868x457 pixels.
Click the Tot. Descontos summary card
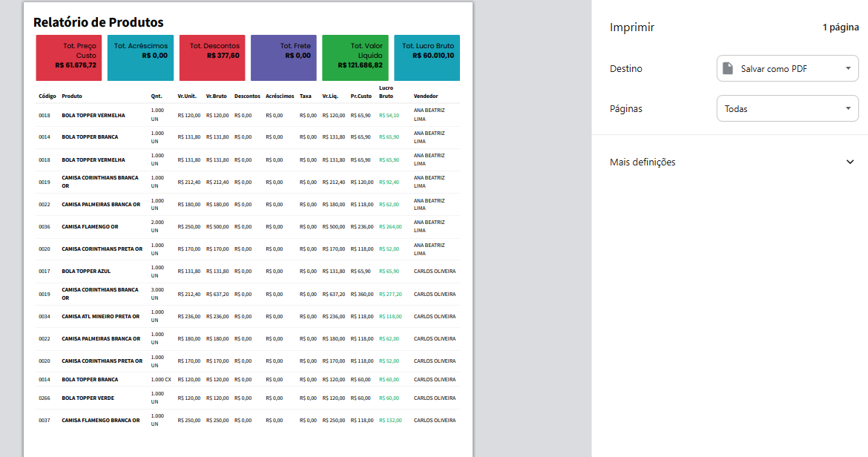[212, 58]
